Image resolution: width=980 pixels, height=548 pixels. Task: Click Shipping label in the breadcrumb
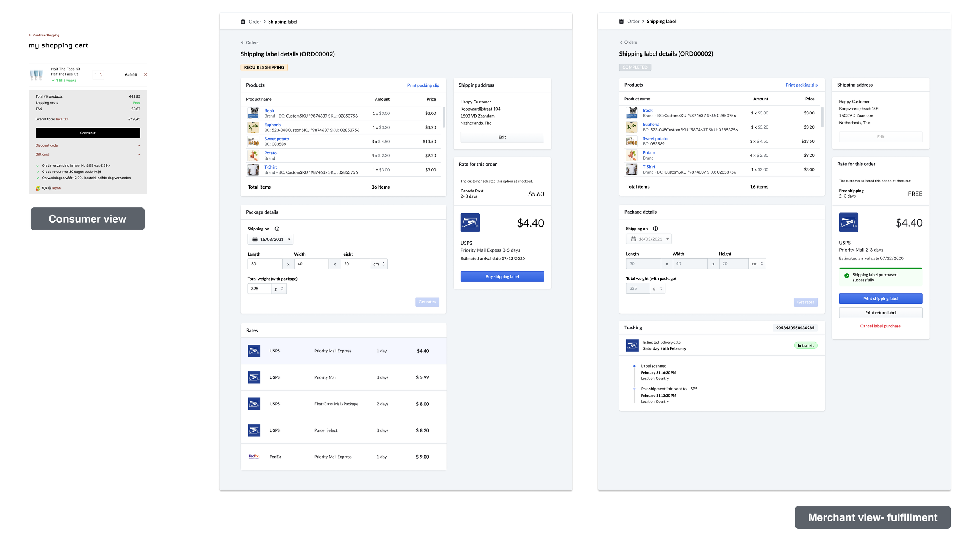pos(283,21)
